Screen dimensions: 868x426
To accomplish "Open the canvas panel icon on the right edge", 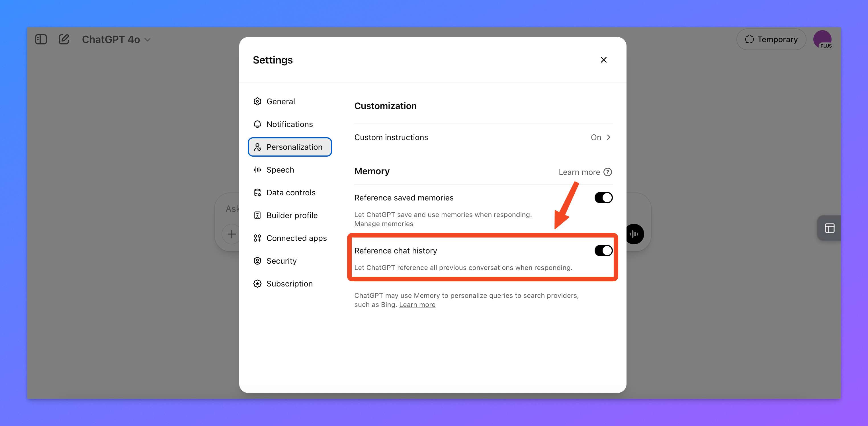I will 829,228.
